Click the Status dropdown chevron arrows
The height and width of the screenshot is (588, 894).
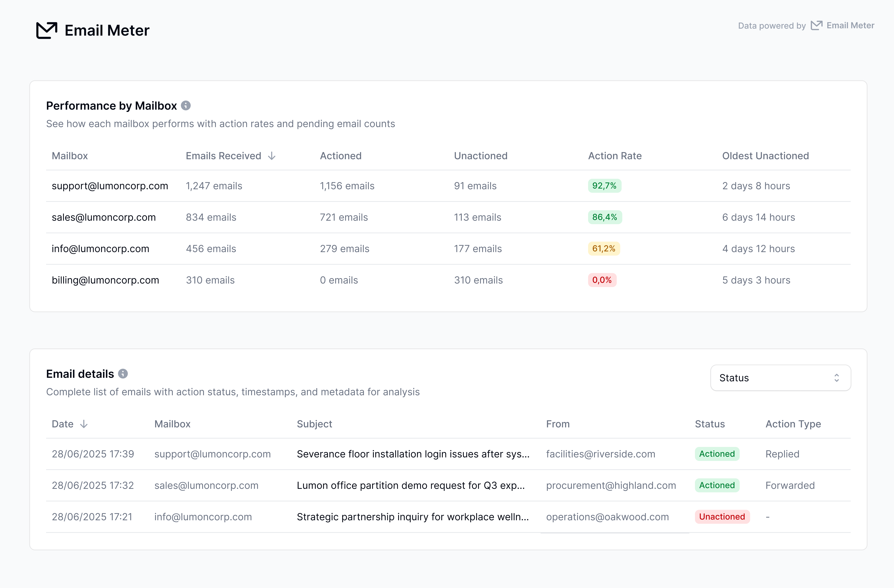point(836,378)
